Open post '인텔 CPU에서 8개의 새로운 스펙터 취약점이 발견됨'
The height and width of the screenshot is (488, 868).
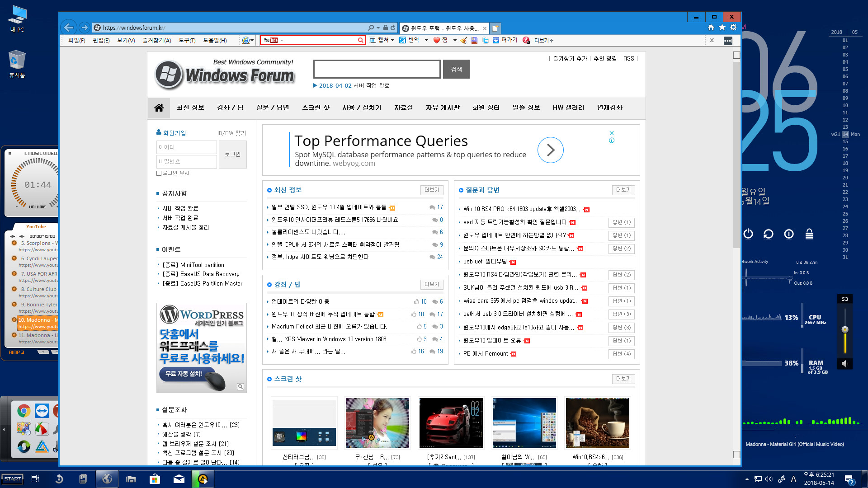pos(335,244)
